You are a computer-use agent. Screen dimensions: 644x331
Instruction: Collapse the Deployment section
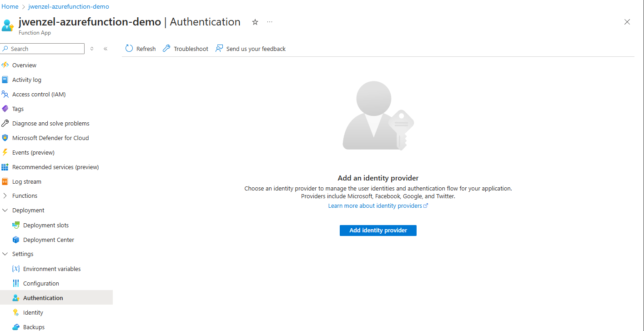click(x=5, y=210)
